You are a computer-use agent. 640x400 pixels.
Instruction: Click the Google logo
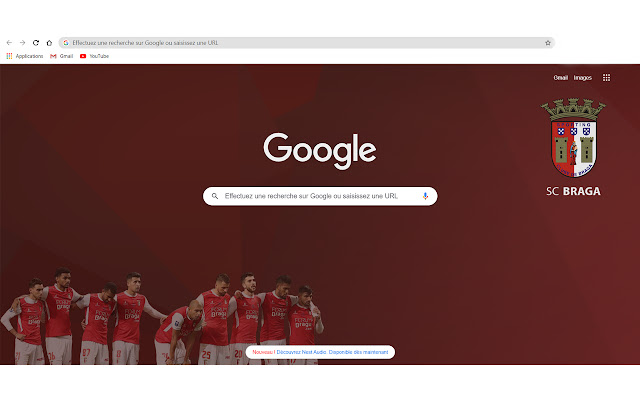coord(320,151)
